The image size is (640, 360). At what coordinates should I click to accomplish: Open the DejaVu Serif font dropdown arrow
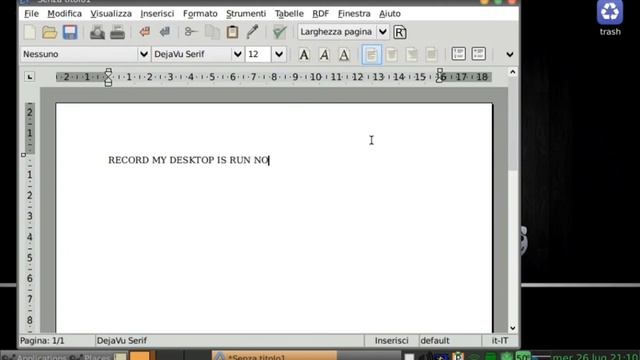[x=238, y=54]
